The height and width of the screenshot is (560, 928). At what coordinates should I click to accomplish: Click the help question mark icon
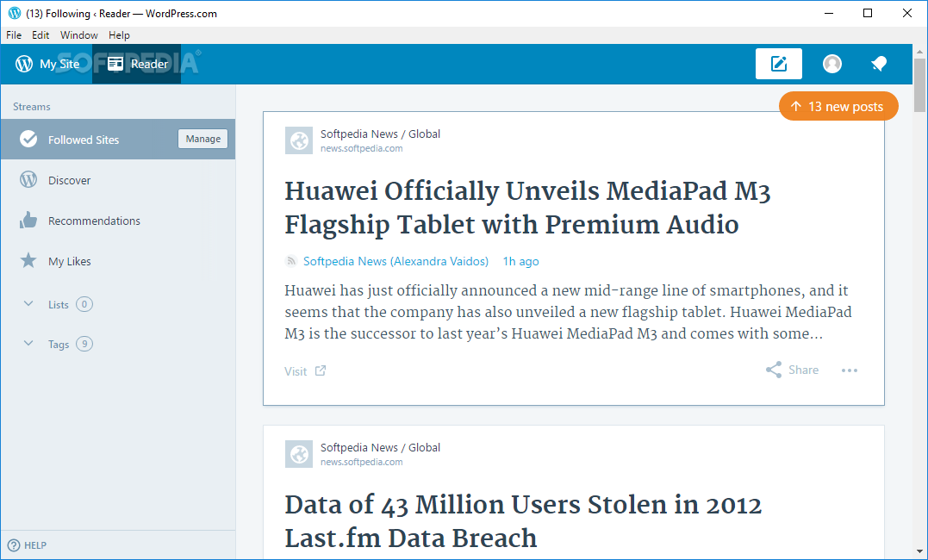14,545
